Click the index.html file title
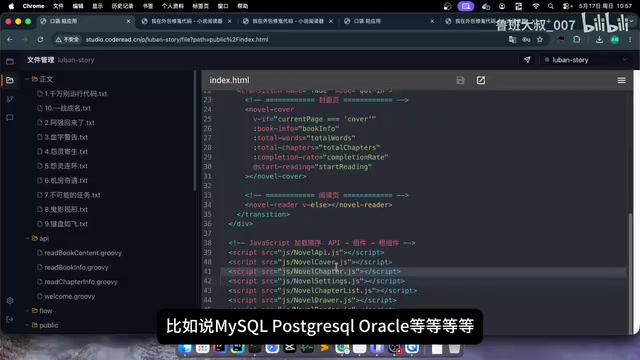The image size is (640, 360). pos(229,80)
